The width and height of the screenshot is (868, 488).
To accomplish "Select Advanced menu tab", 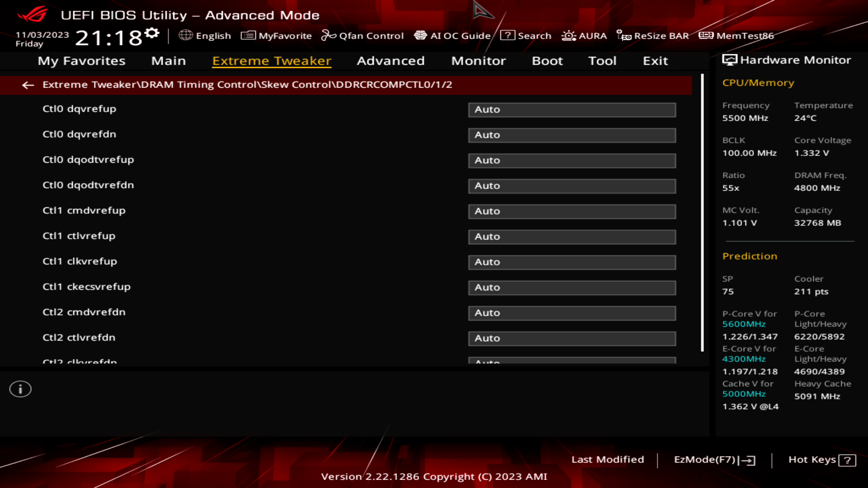I will (391, 60).
